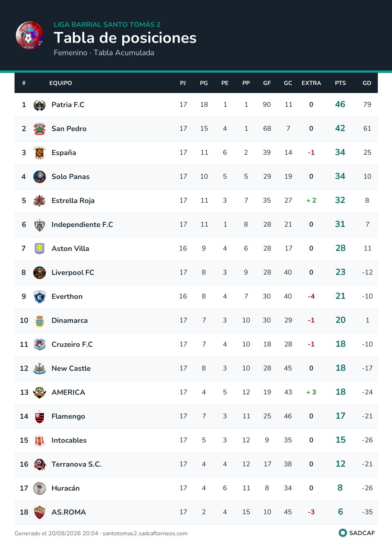392x552 pixels.
Task: Click the EXTRA column header
Action: coord(311,83)
